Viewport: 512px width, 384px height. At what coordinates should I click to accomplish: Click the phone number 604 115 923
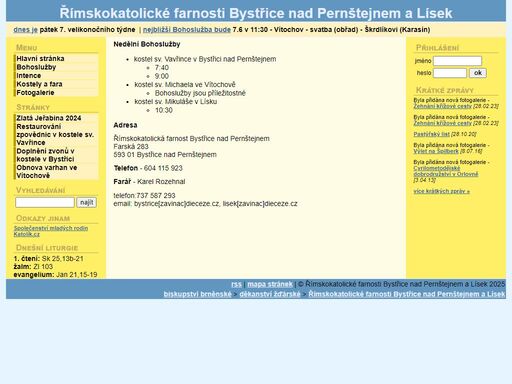point(163,168)
